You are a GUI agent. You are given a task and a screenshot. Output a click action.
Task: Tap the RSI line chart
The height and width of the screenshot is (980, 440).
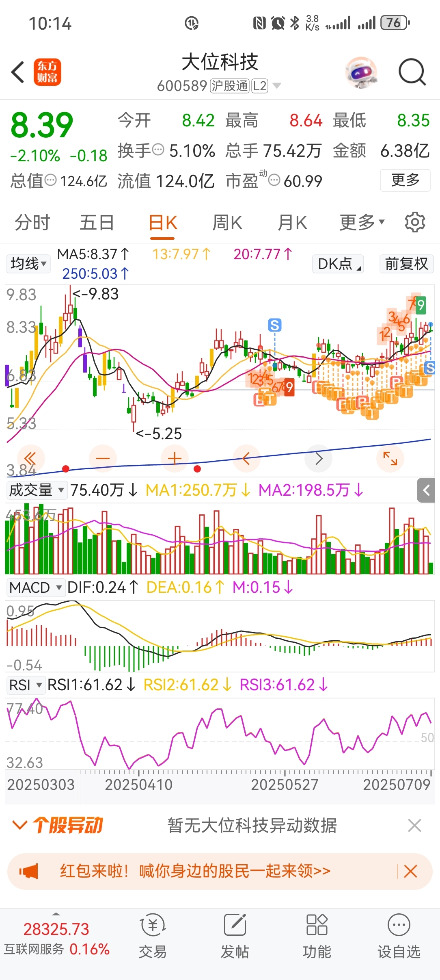pos(220,734)
